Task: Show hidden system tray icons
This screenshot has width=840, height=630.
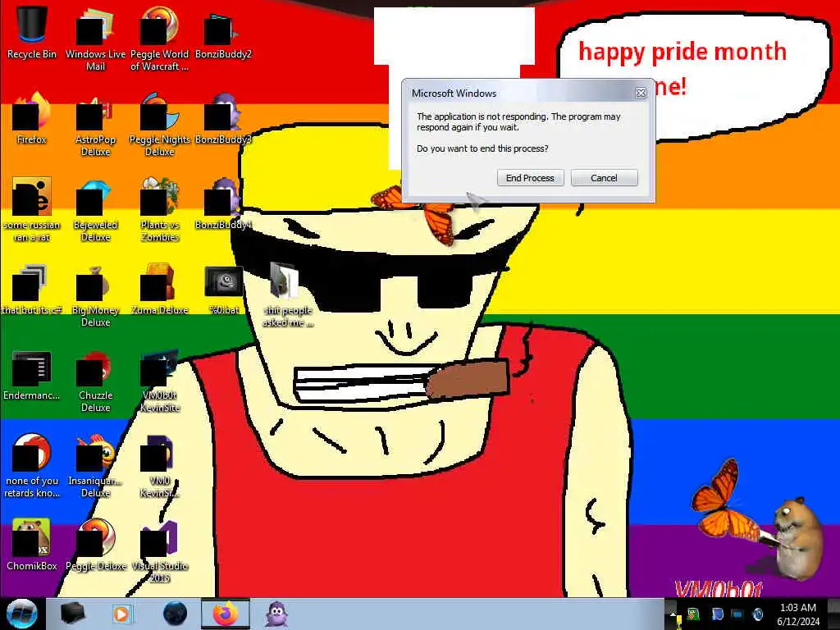Action: (x=673, y=614)
